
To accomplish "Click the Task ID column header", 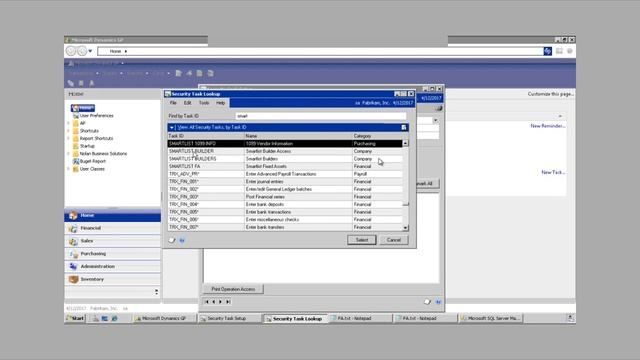I will click(206, 136).
